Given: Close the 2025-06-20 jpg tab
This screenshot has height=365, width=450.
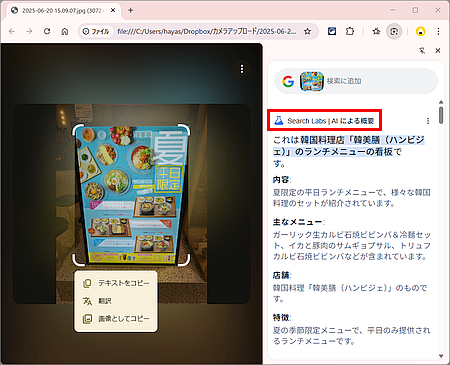Looking at the screenshot, I should coord(113,10).
